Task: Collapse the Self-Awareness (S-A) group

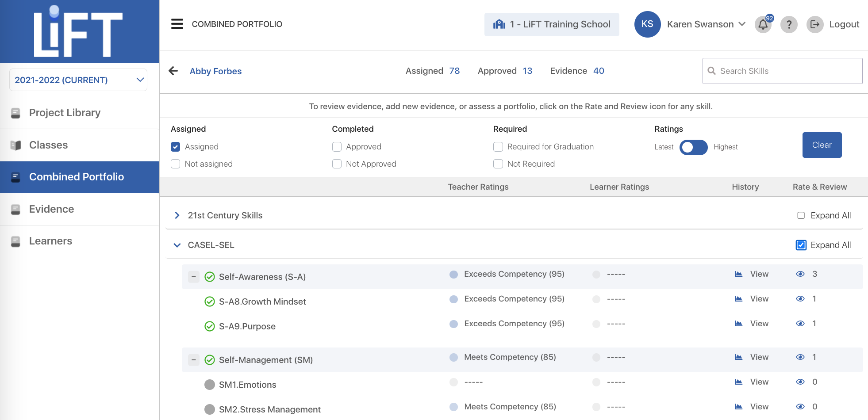Action: pos(193,277)
